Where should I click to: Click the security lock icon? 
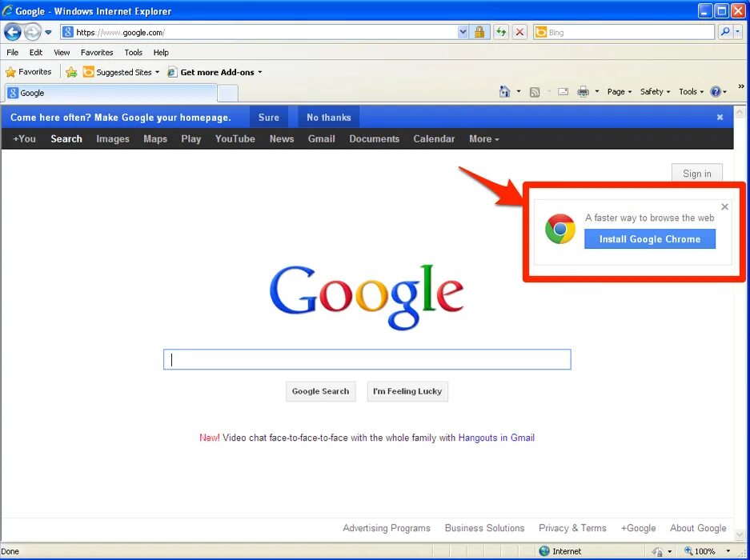(x=479, y=33)
